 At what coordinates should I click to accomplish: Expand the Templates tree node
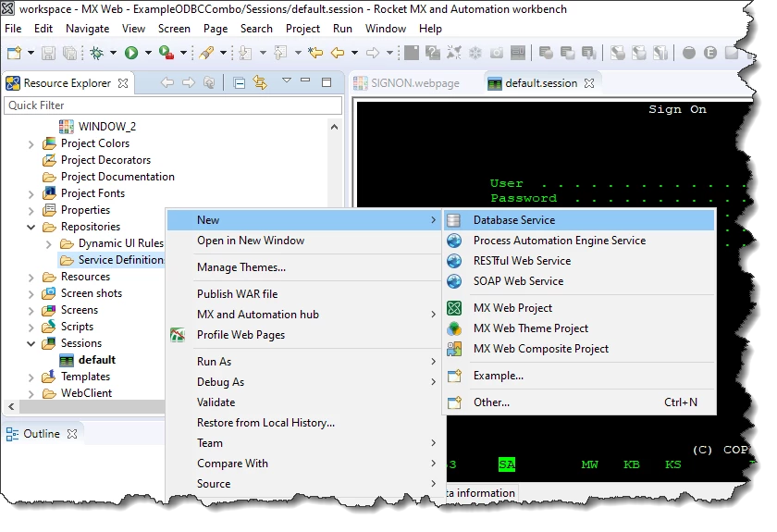[31, 377]
